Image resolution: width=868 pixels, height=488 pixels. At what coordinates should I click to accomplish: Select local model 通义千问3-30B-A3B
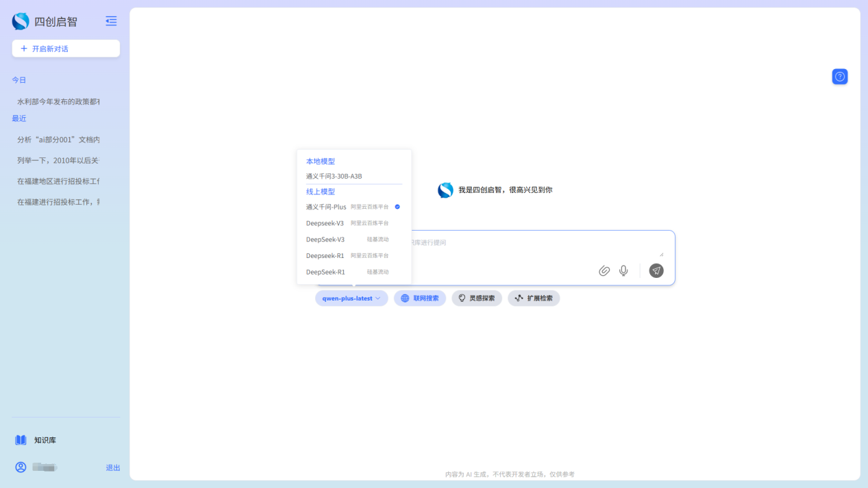[334, 177]
